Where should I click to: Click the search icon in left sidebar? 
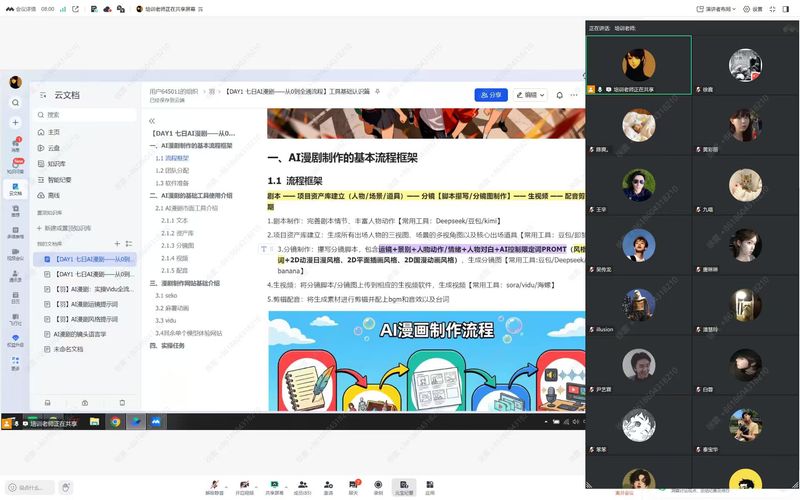click(x=15, y=102)
